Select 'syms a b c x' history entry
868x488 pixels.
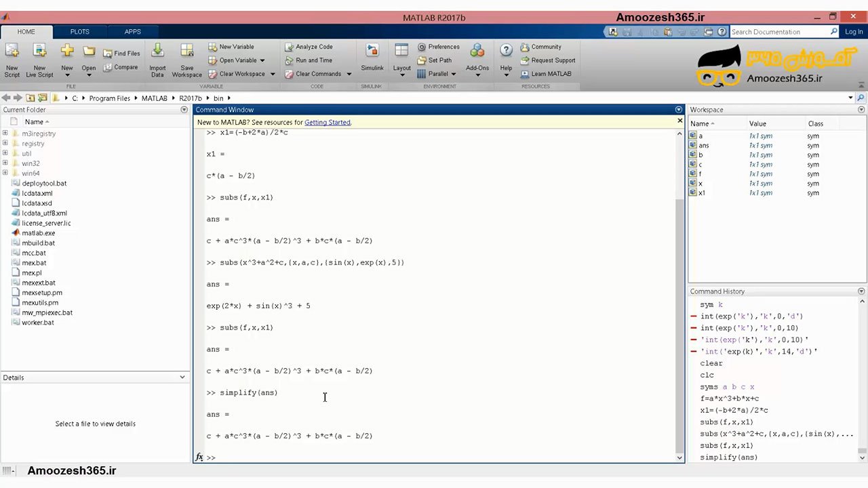(x=727, y=387)
